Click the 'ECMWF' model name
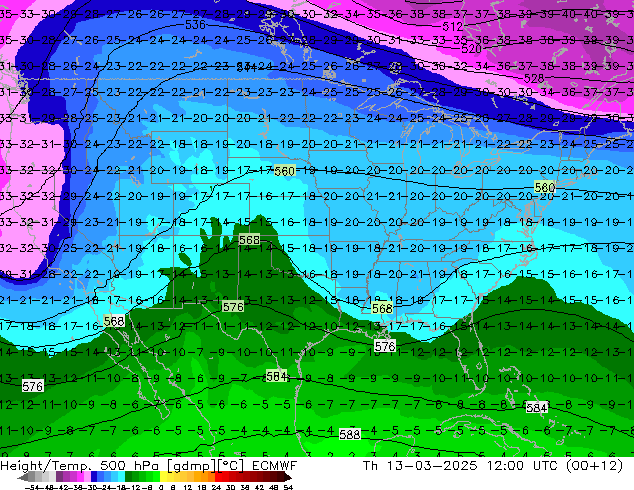Screen dimensions: 634x490 (274, 465)
